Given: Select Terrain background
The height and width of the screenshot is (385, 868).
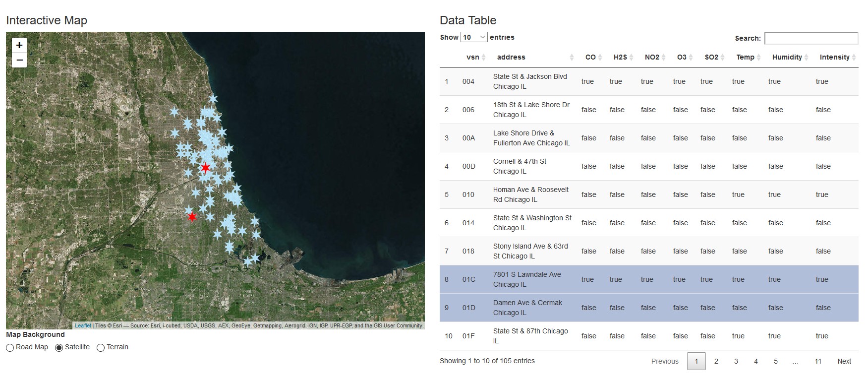Looking at the screenshot, I should (101, 348).
